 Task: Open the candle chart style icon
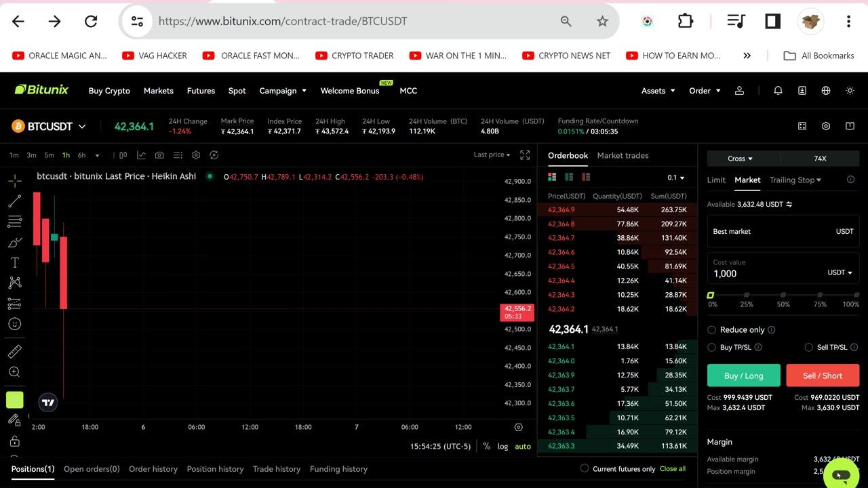click(123, 155)
